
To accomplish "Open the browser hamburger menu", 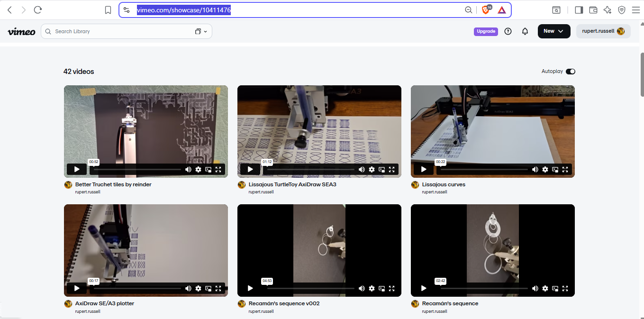I will point(635,10).
